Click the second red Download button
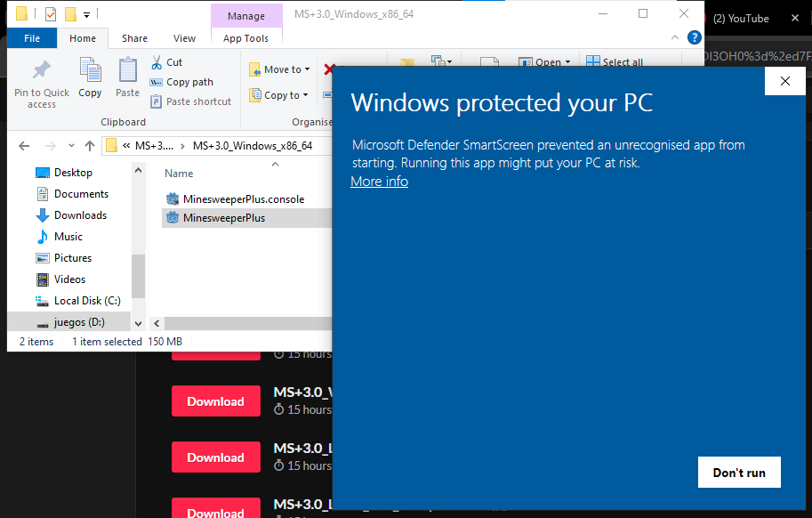Viewport: 812px width, 518px height. [216, 457]
